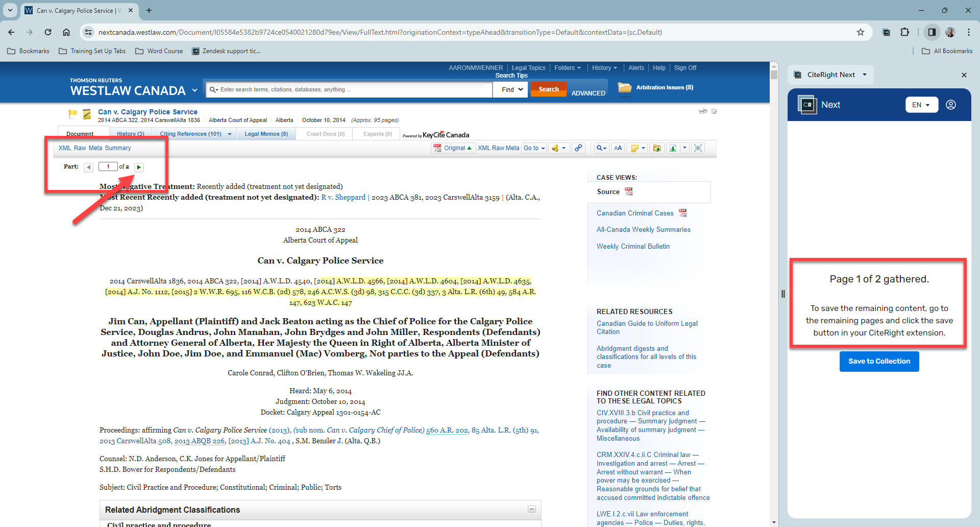Click the alert bell icon in document toolbar
980x527 pixels.
tap(555, 148)
